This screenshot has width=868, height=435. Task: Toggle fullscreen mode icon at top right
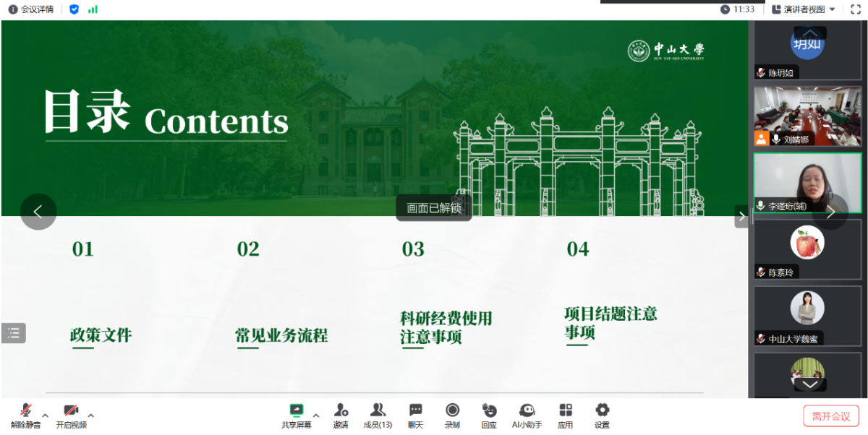[x=855, y=9]
